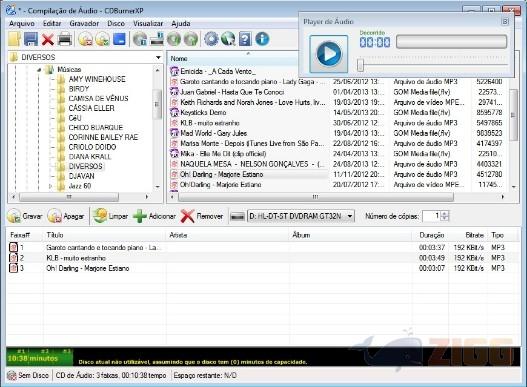
Task: Click the printer toolbar icon
Action: click(65, 39)
